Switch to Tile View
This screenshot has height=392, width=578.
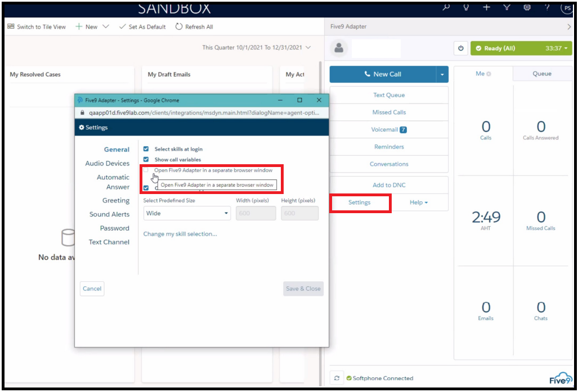point(37,27)
